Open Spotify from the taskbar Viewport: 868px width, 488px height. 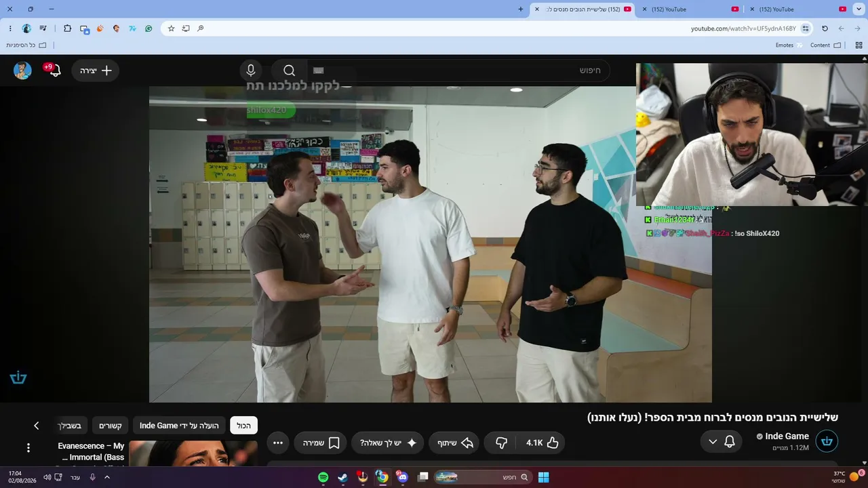point(323,477)
